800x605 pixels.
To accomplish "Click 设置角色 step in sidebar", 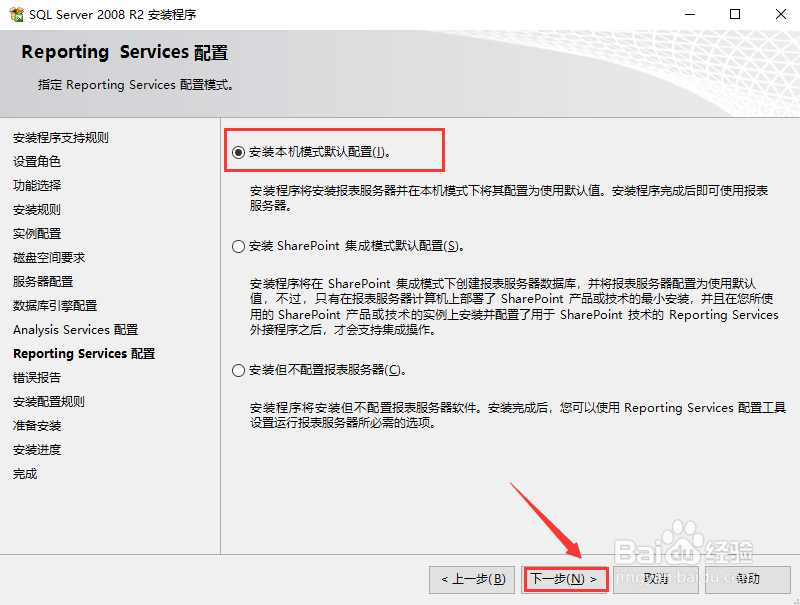I will [37, 162].
